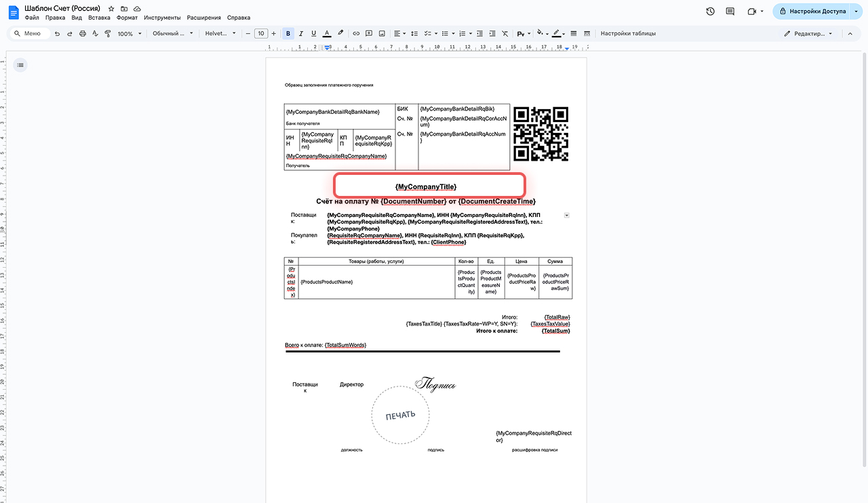This screenshot has height=503, width=868.
Task: Open line and paragraph spacing
Action: (x=414, y=33)
